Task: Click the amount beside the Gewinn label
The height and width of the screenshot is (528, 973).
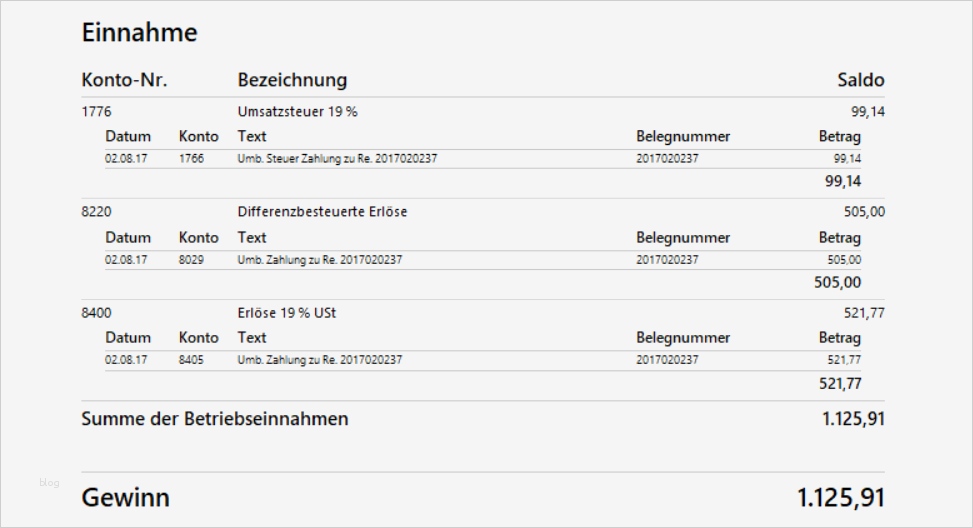Action: point(840,497)
